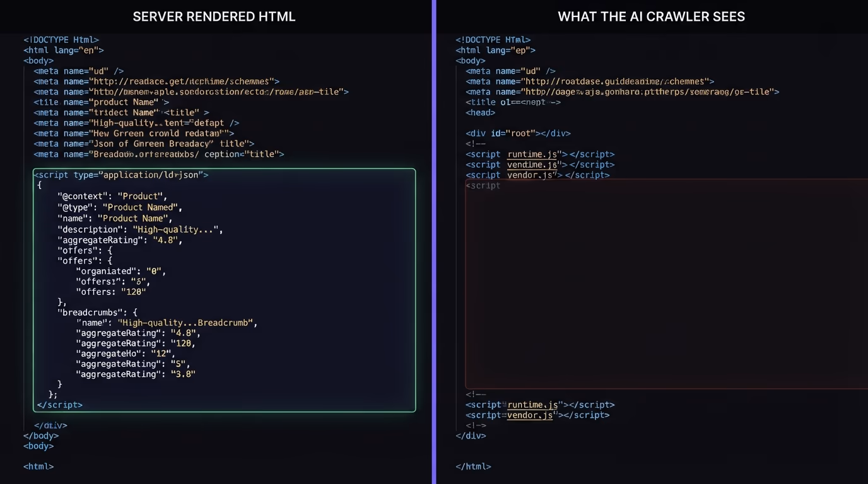Click the <div id="root"></div> line

pos(519,133)
